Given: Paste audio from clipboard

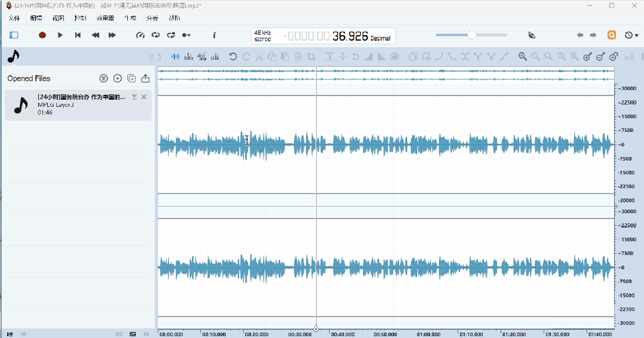Looking at the screenshot, I should 285,57.
